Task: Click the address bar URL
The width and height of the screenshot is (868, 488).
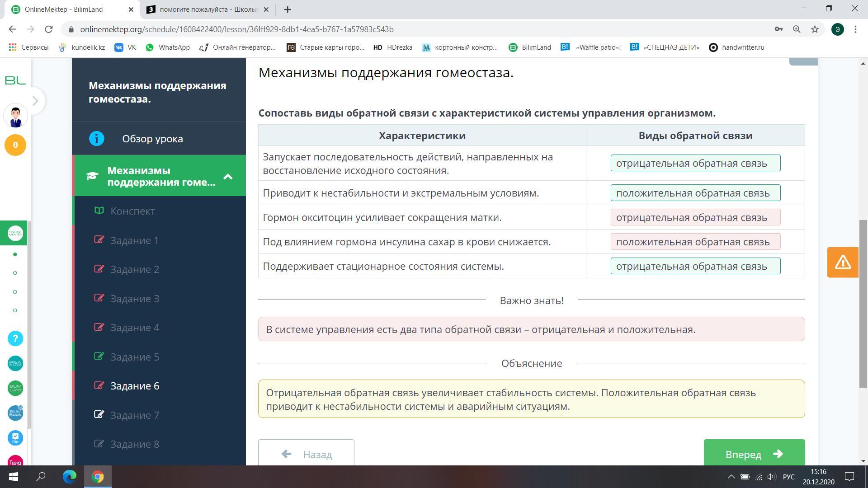Action: point(237,29)
